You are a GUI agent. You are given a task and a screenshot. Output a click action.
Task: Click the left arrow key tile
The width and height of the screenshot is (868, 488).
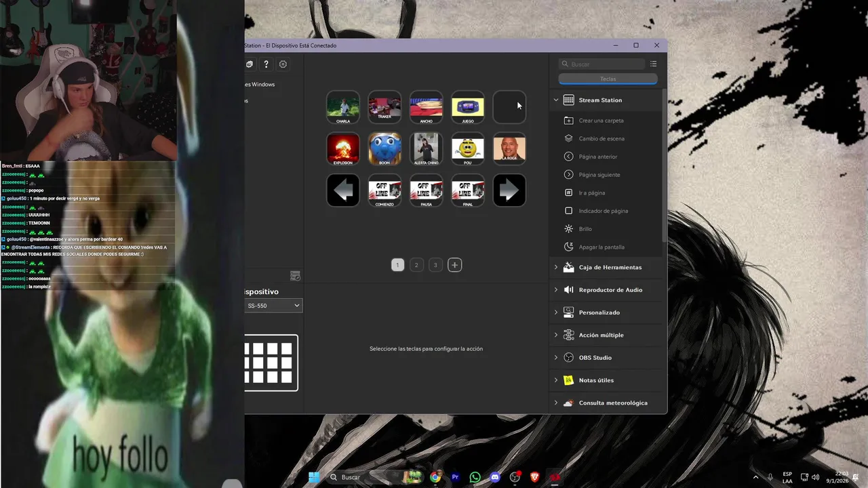pos(343,190)
